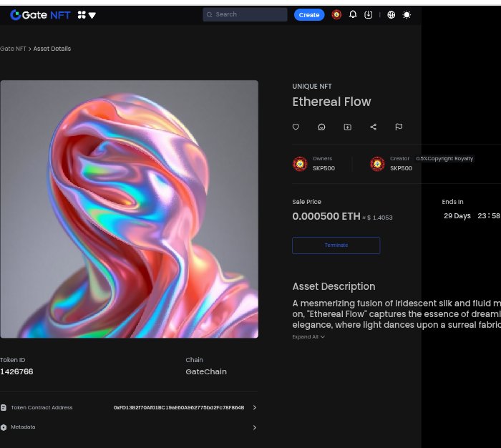Expand Metadata row arrow
This screenshot has width=501, height=448.
point(255,427)
